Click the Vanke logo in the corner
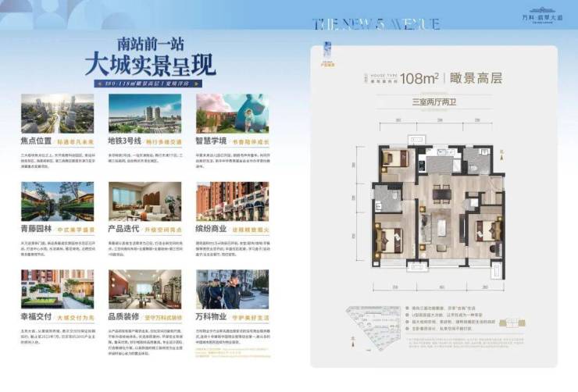Screen dimensions: 578x392 click(x=543, y=16)
